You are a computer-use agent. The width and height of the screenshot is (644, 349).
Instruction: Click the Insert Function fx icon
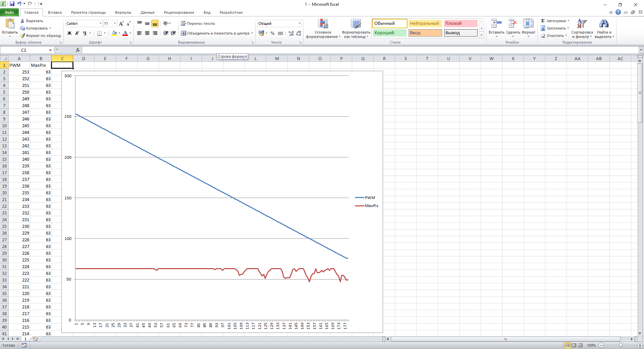[x=78, y=50]
